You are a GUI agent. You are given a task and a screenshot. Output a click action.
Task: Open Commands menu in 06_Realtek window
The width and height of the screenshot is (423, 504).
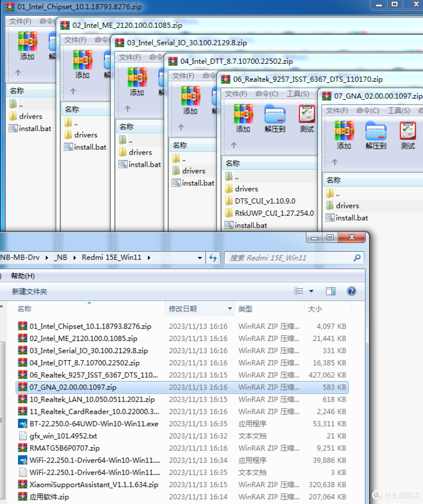coord(266,94)
